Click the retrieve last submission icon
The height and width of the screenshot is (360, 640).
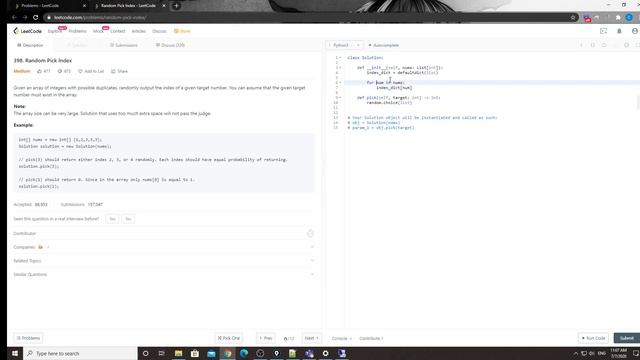coord(604,45)
